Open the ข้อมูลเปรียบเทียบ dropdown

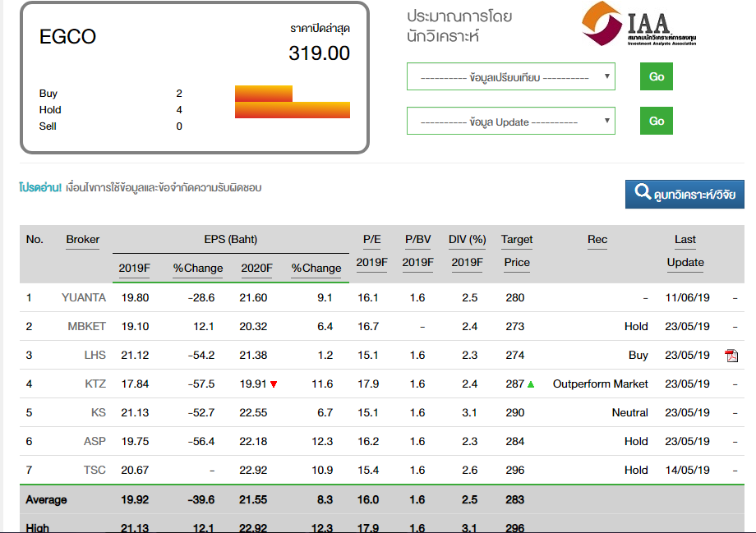[x=510, y=76]
